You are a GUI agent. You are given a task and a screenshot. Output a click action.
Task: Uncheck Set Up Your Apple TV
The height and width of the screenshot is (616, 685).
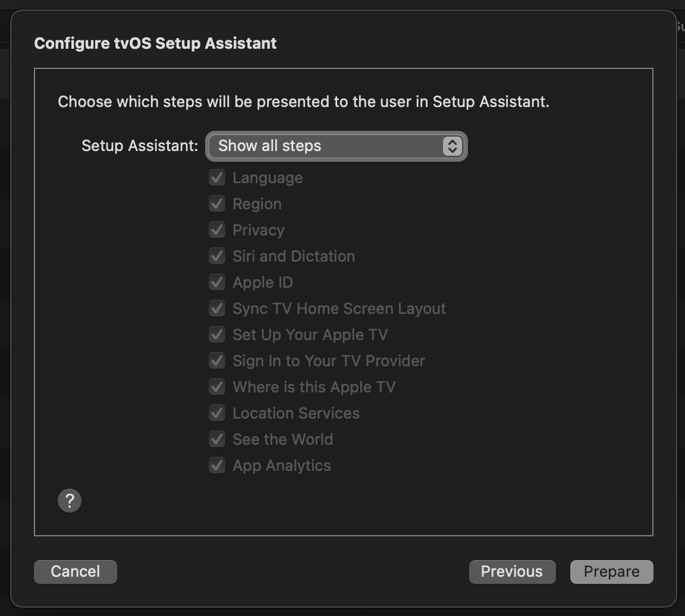[x=217, y=335]
